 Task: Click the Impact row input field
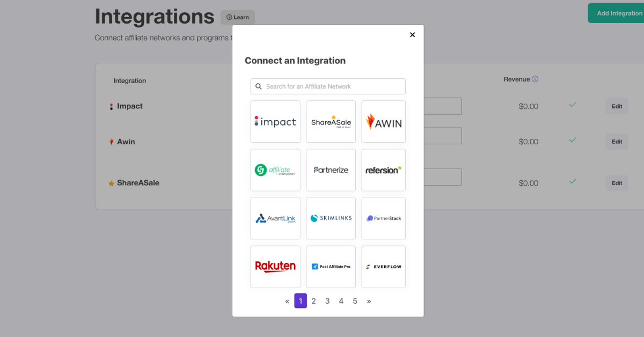(x=443, y=106)
